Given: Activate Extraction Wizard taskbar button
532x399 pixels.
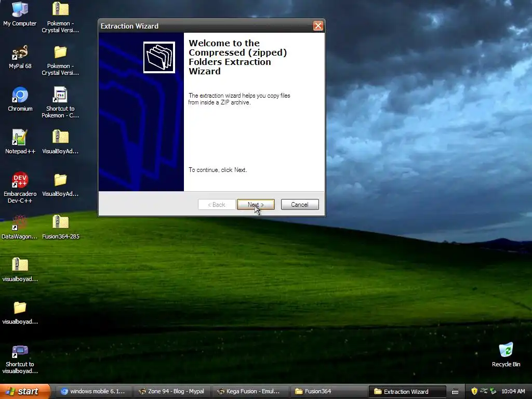Looking at the screenshot, I should click(407, 392).
